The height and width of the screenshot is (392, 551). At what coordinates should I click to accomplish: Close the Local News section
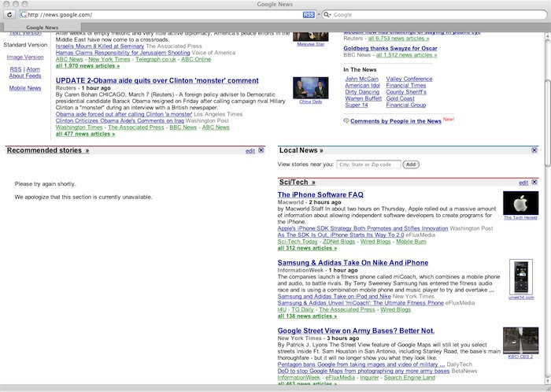[534, 150]
